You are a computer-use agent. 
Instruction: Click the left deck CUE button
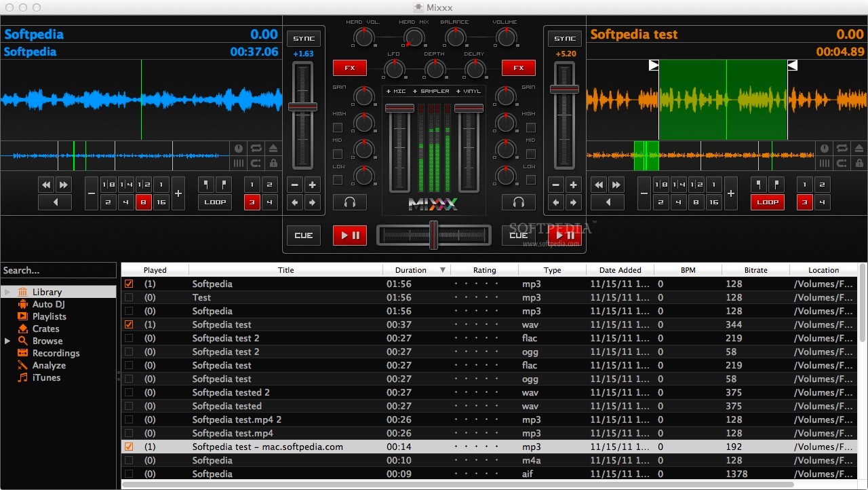(x=304, y=235)
